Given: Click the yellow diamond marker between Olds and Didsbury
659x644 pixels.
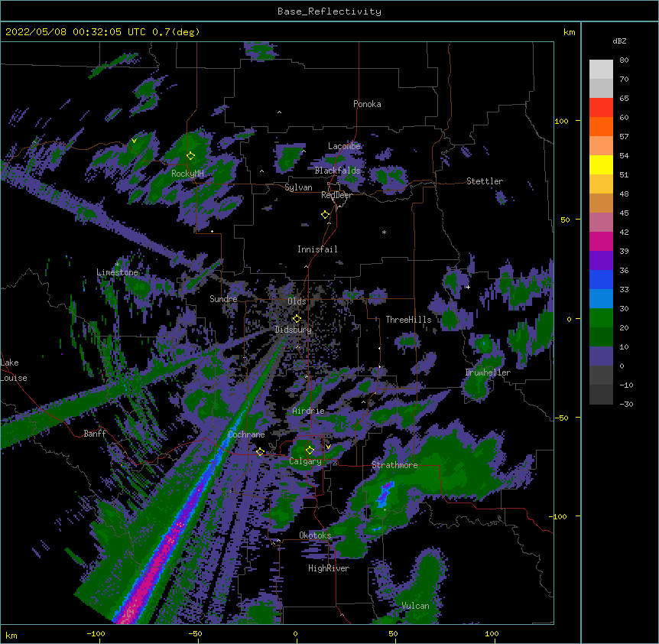Looking at the screenshot, I should (297, 318).
